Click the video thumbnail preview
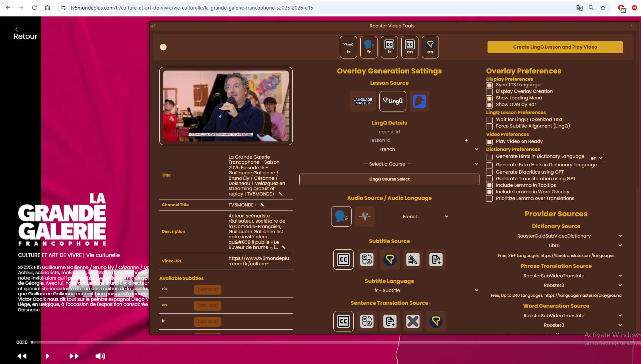 226,106
